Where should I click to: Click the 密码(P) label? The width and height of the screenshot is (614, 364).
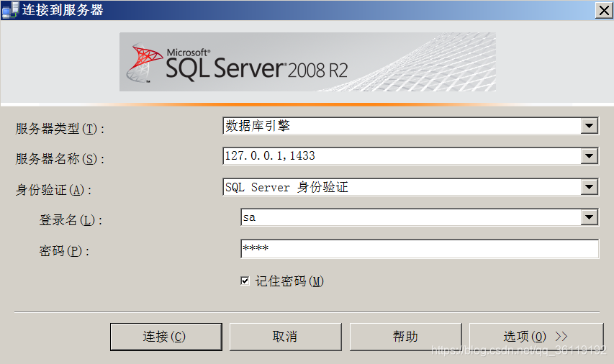(x=64, y=251)
